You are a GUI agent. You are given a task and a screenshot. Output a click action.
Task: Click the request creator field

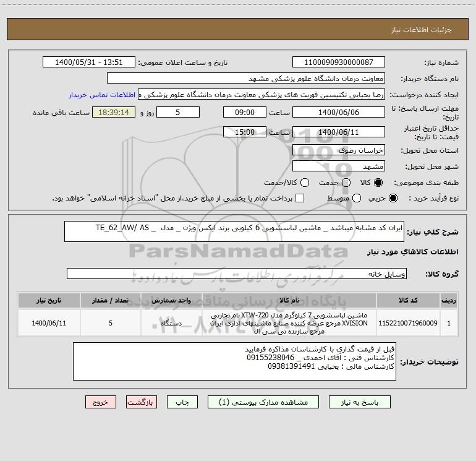(261, 95)
